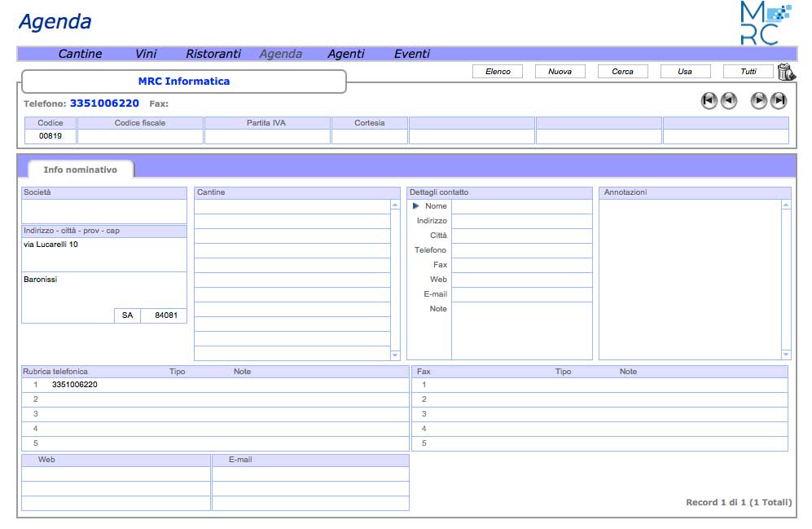
Task: Open the Agenti section
Action: (x=346, y=54)
